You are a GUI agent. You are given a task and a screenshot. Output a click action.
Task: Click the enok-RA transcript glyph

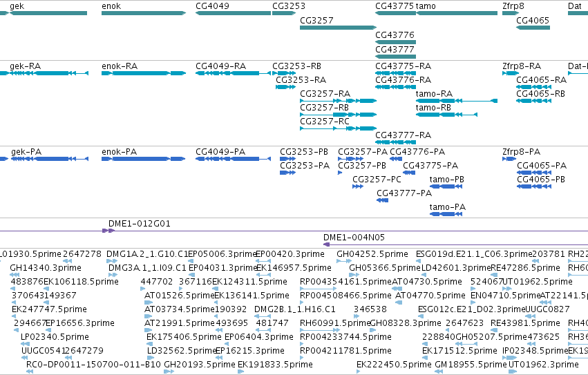click(144, 73)
